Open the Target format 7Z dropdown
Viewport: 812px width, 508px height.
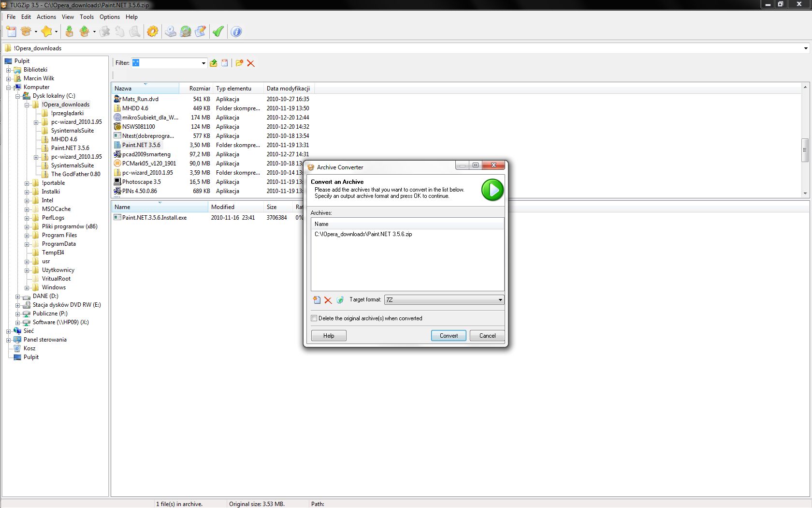(x=500, y=300)
